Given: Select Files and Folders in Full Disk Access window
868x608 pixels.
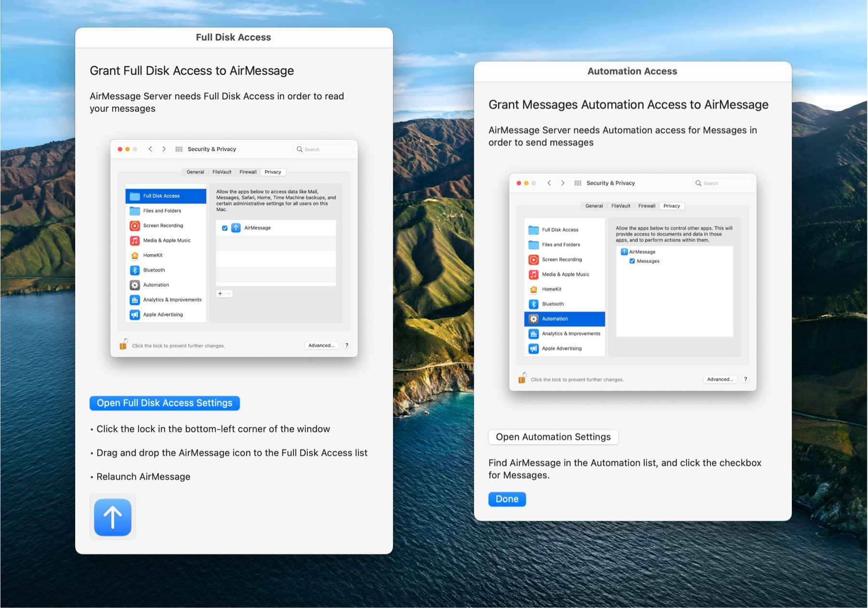Looking at the screenshot, I should click(166, 211).
